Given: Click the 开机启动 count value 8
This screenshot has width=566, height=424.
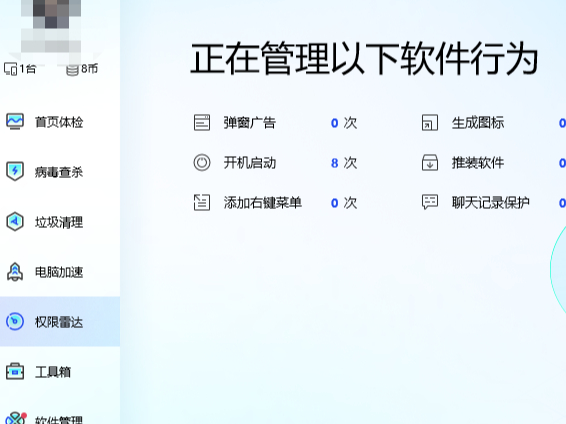Looking at the screenshot, I should pyautogui.click(x=335, y=163).
